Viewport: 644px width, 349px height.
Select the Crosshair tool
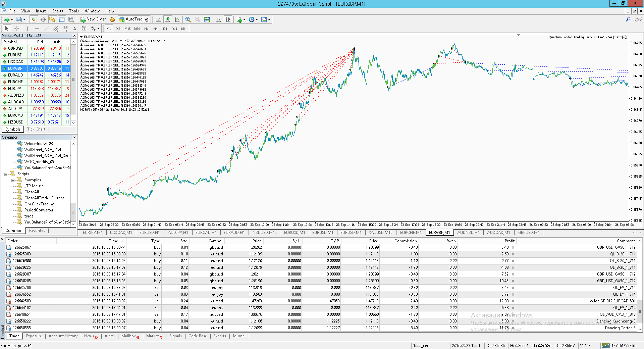point(16,29)
